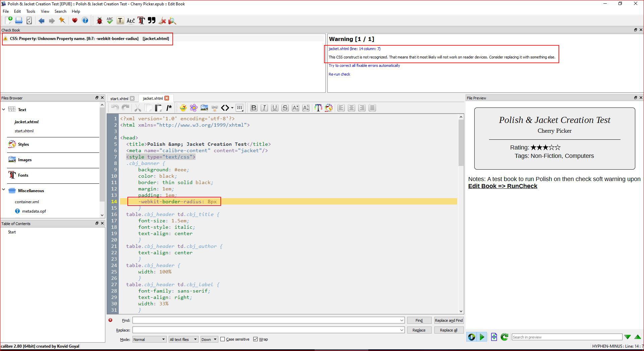Click the Search in preview input field
644x351 pixels.
pyautogui.click(x=567, y=337)
